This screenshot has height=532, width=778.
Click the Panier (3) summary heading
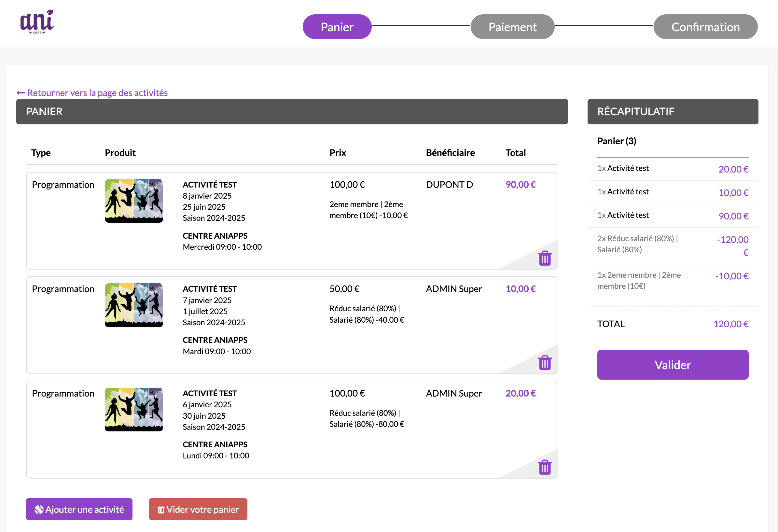pos(617,141)
